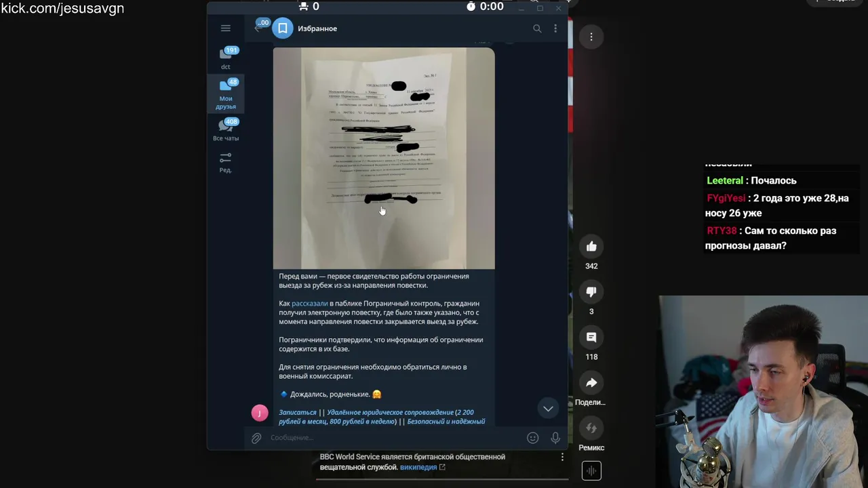The height and width of the screenshot is (488, 868).
Task: Follow the рассказали link
Action: pyautogui.click(x=309, y=304)
